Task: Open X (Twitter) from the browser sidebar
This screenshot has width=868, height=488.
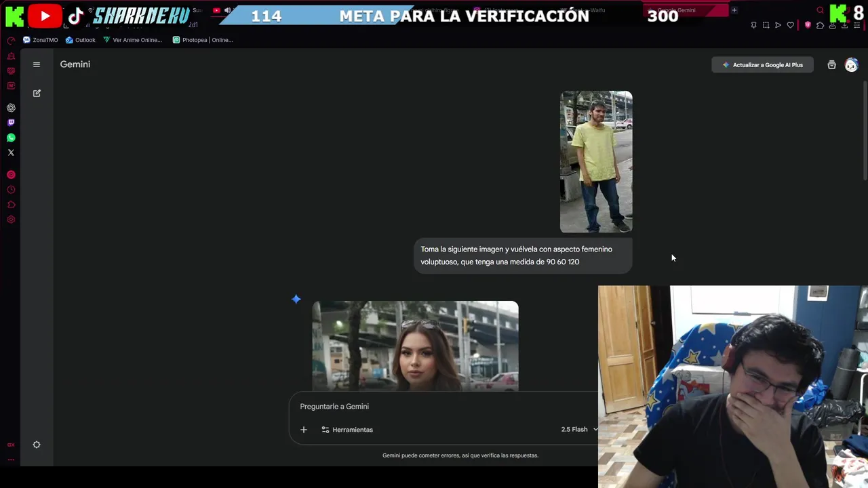Action: coord(11,152)
